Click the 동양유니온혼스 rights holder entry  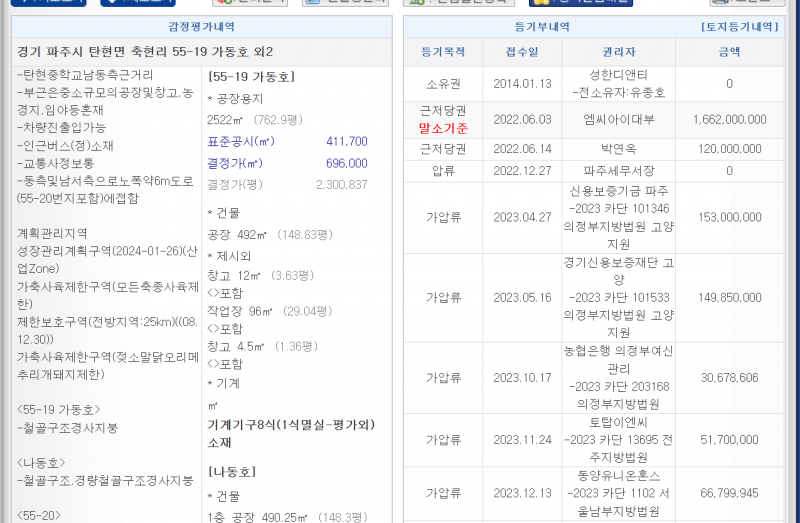tap(618, 493)
